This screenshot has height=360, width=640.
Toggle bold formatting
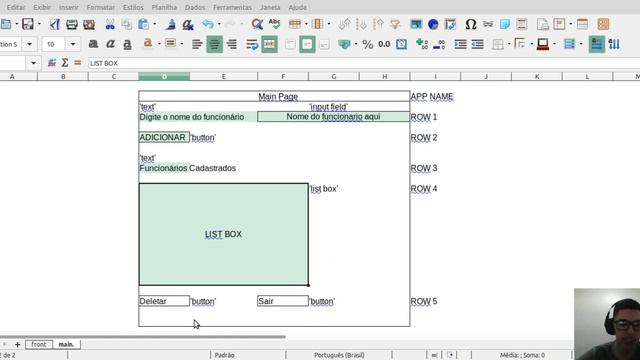click(93, 44)
